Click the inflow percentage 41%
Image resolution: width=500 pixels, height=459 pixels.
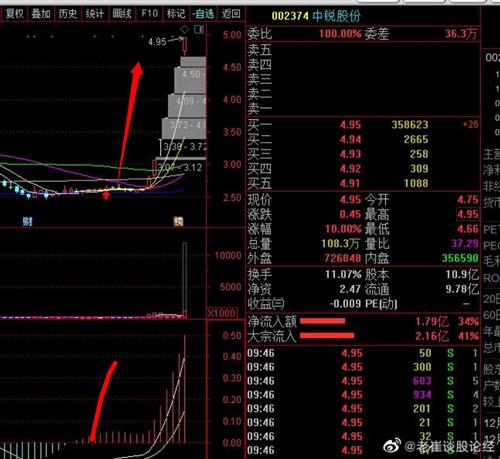(468, 336)
